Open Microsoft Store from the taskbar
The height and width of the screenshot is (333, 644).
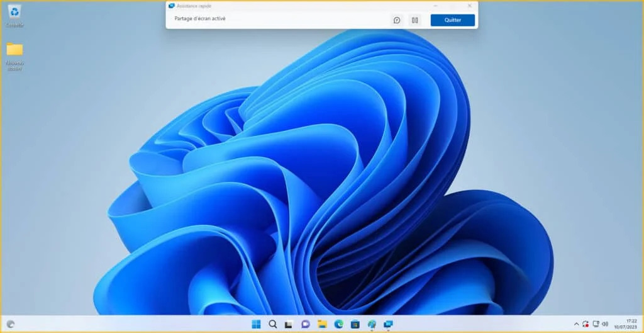tap(355, 324)
